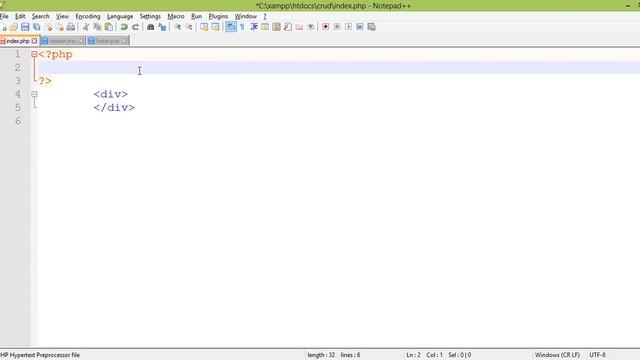The image size is (640, 360).
Task: Close the header.php tab with its X
Action: coord(81,41)
